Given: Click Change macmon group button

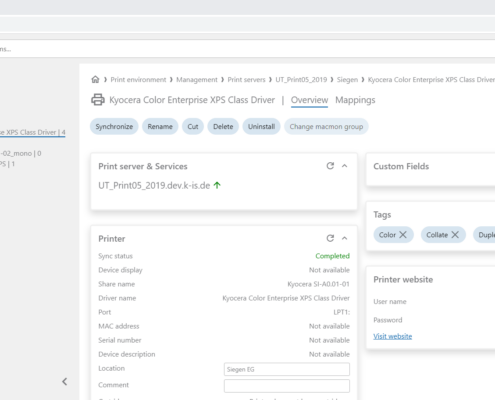Looking at the screenshot, I should (x=326, y=127).
